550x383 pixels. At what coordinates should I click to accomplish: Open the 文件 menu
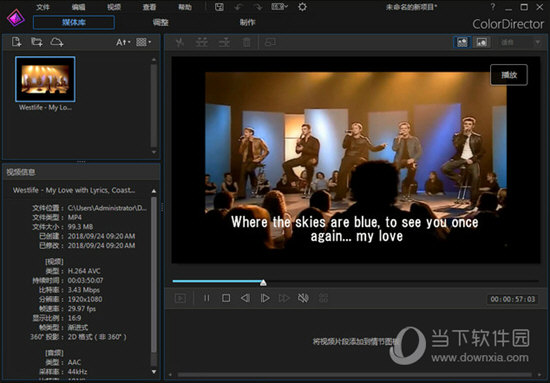tap(43, 7)
